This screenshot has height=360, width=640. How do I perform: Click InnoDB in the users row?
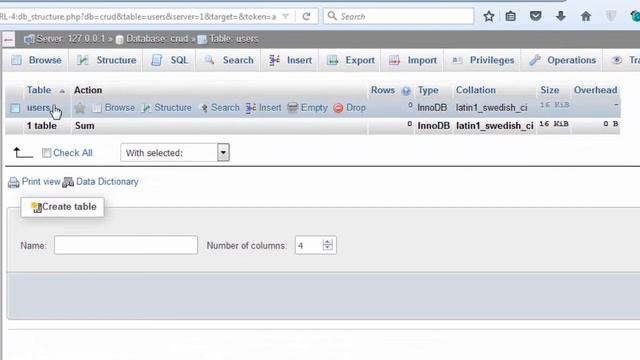tap(432, 108)
